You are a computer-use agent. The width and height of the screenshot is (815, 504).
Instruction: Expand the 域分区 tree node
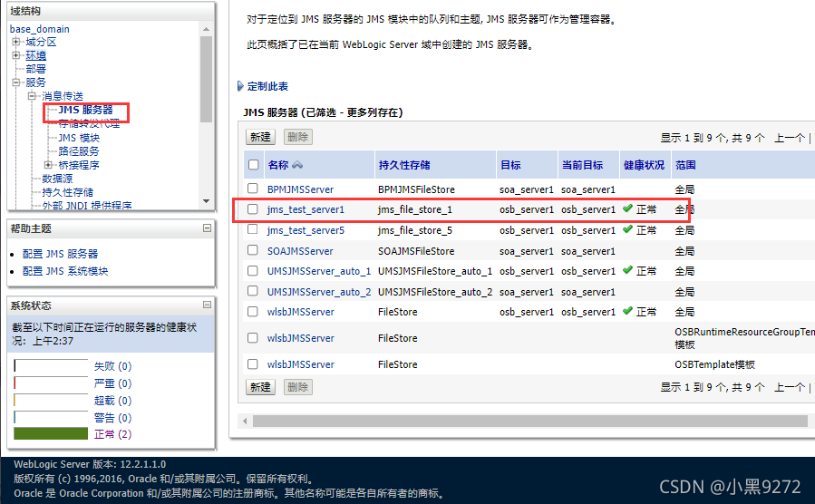[x=16, y=42]
